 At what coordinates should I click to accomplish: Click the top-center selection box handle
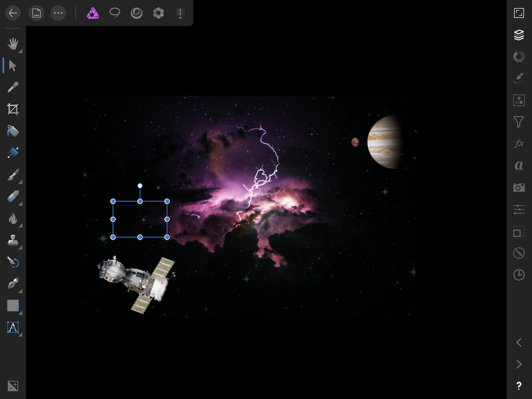[x=140, y=202]
